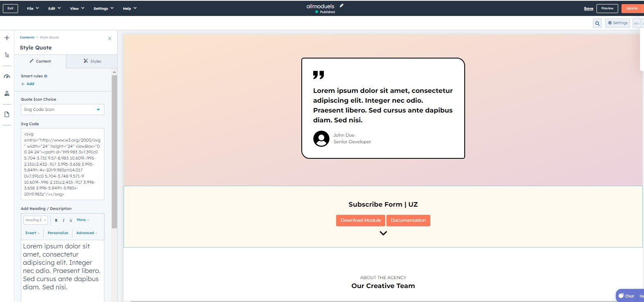Viewport: 644px width, 302px height.
Task: Click the search magnifier icon
Action: pyautogui.click(x=597, y=23)
